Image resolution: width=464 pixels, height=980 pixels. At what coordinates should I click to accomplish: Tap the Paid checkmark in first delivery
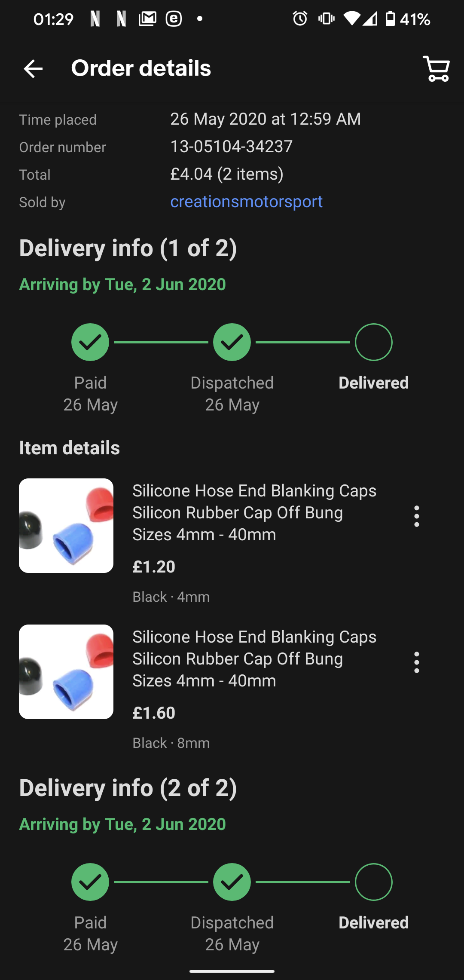tap(90, 342)
